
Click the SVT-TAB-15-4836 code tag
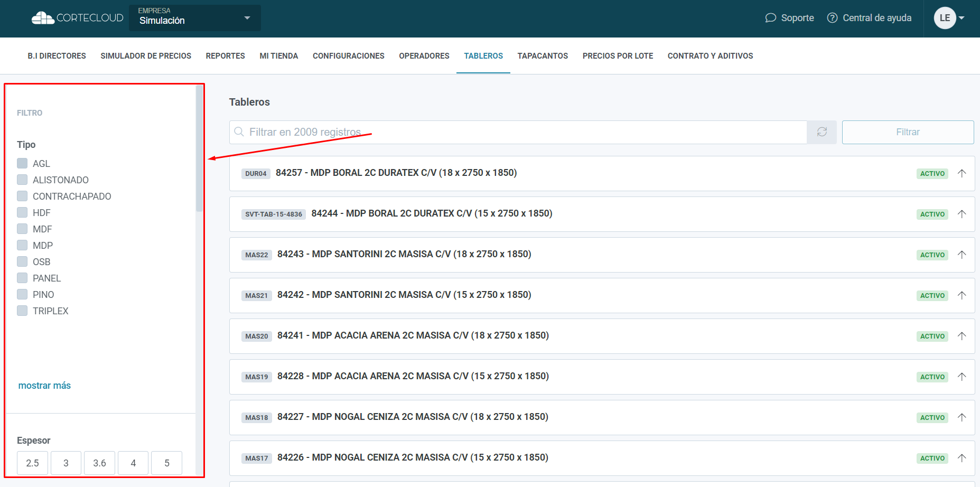tap(274, 214)
